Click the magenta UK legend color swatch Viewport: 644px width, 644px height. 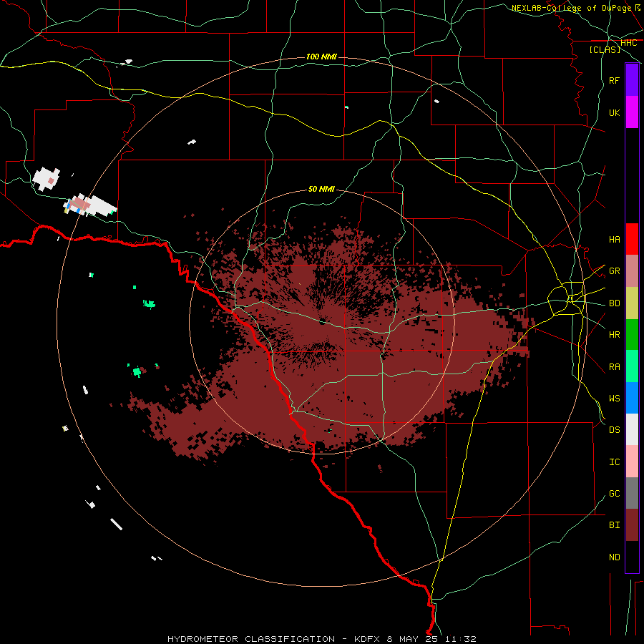[x=632, y=112]
